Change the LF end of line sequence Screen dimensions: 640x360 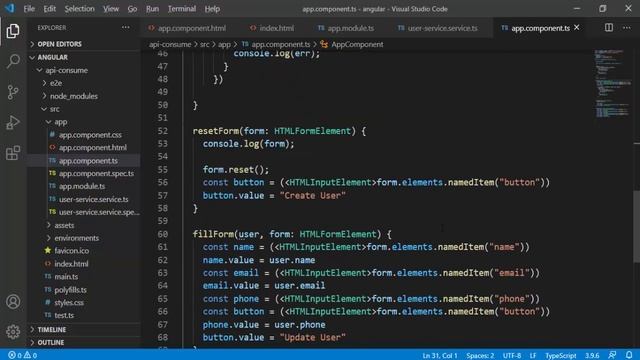point(533,356)
